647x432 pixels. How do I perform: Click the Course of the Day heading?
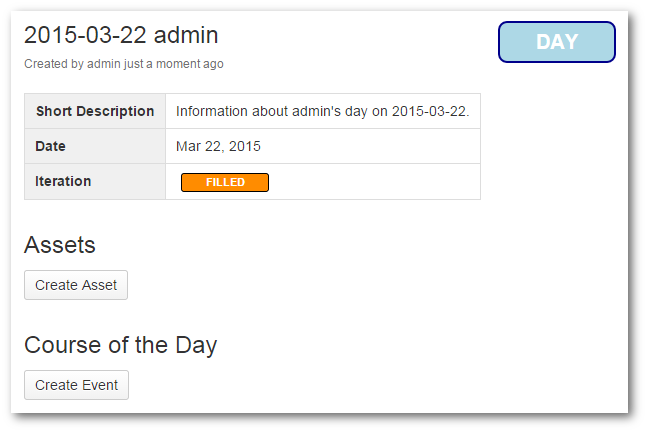click(121, 345)
